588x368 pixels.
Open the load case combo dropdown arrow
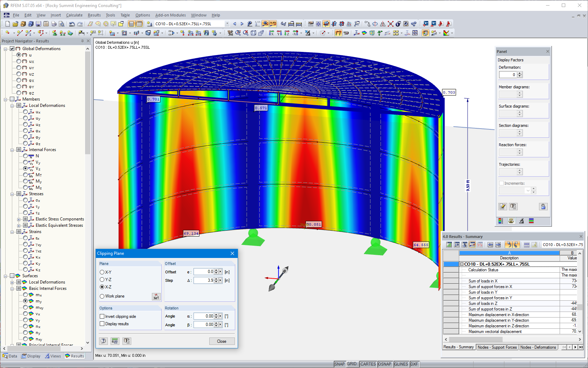227,24
